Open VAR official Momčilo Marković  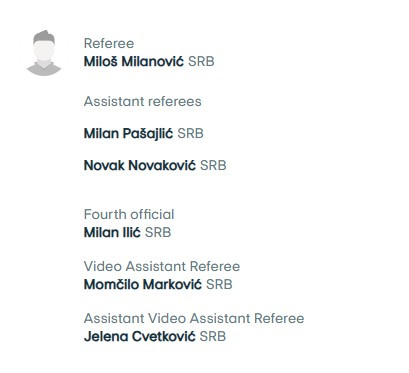click(x=143, y=284)
